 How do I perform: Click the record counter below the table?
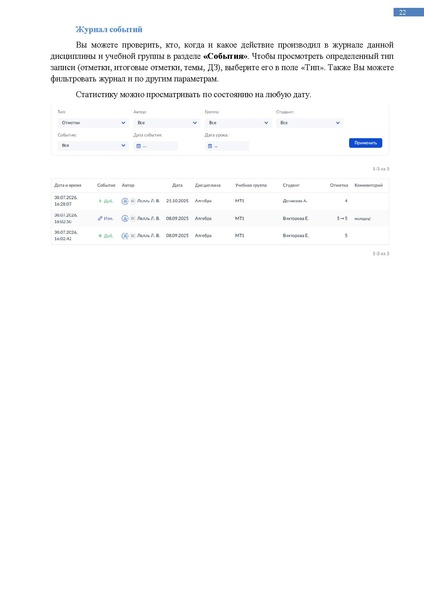pyautogui.click(x=381, y=253)
